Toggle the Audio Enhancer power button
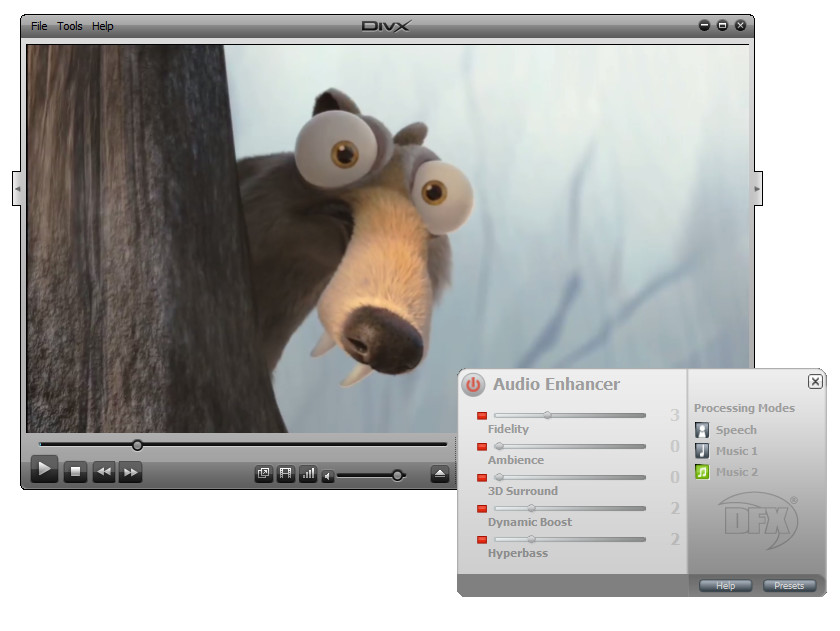 472,385
